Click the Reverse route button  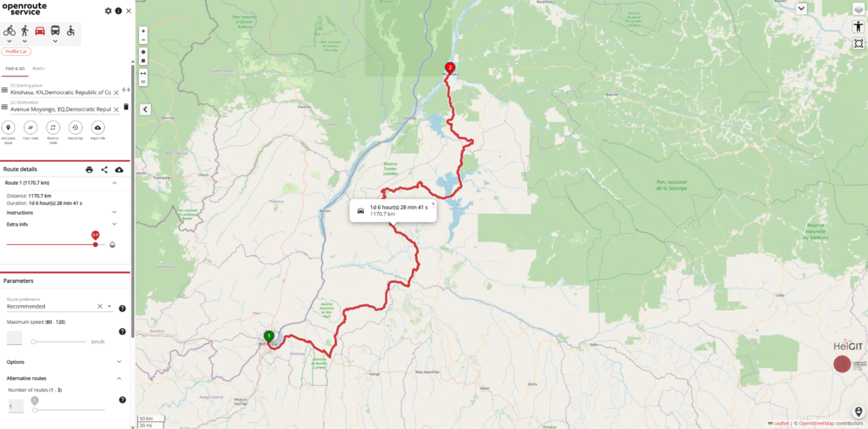53,127
